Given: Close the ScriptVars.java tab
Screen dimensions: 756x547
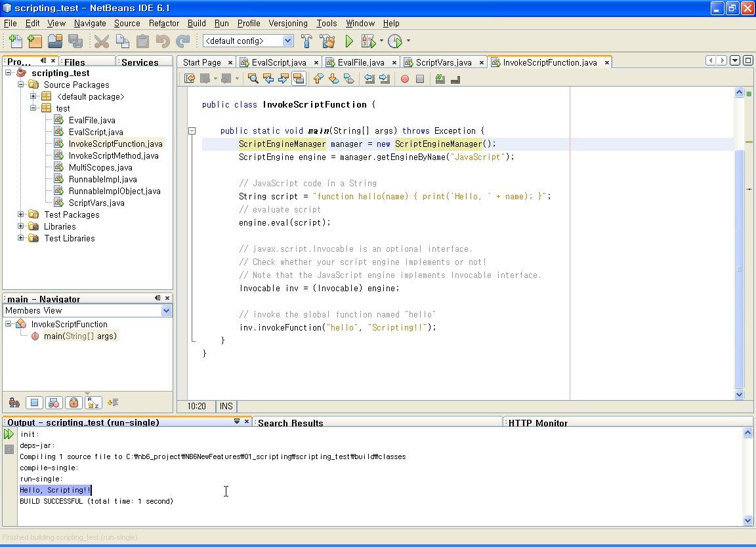Looking at the screenshot, I should 481,63.
